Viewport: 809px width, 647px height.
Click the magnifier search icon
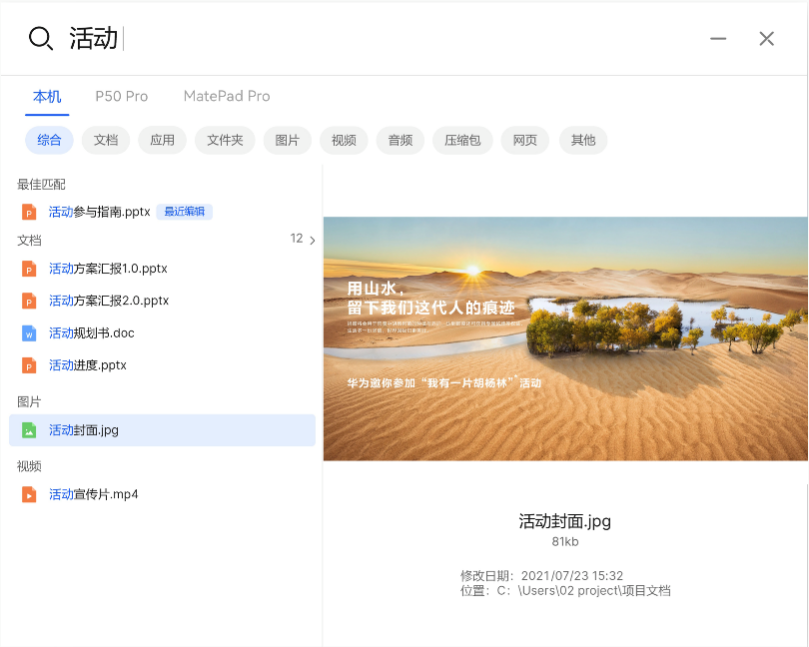point(40,39)
